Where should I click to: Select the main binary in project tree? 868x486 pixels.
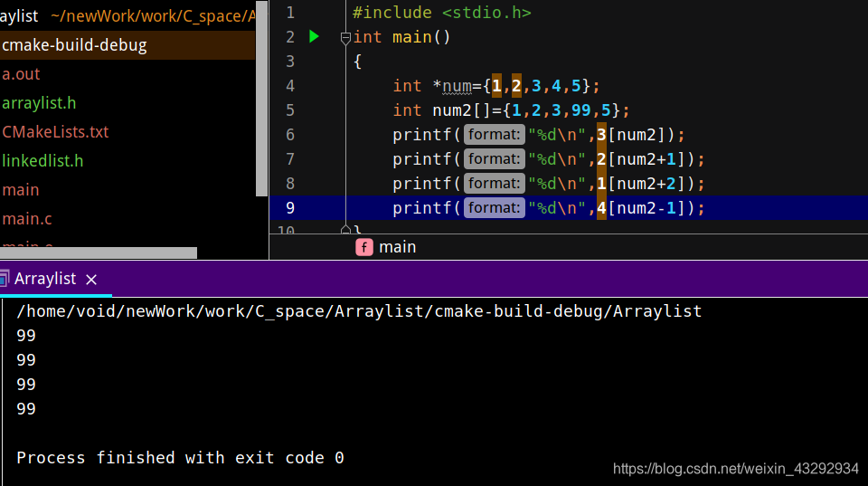[x=21, y=190]
